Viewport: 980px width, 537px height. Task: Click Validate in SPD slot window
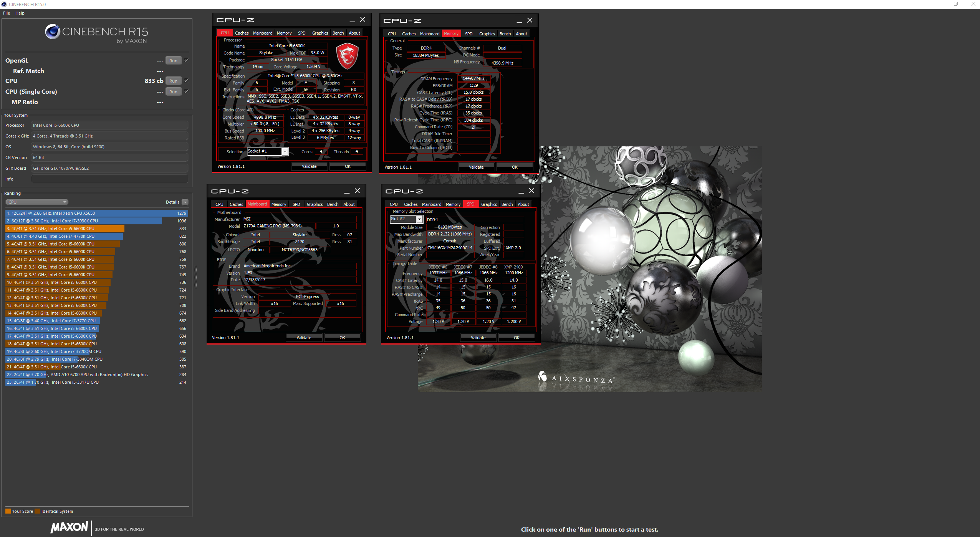pos(478,338)
